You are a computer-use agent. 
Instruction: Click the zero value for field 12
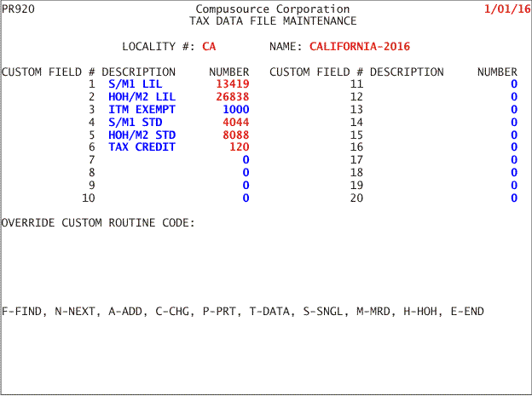click(514, 96)
